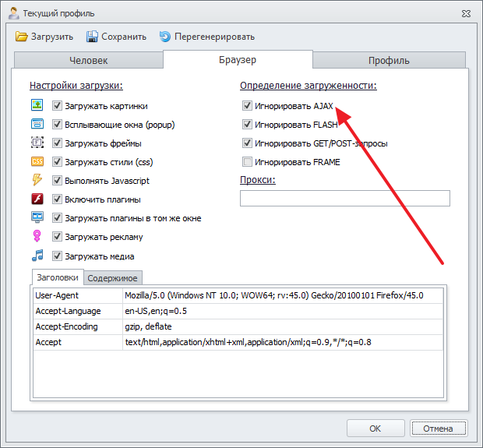483x448 pixels.
Task: Close the Текущий профиль dialog
Action: [x=466, y=13]
